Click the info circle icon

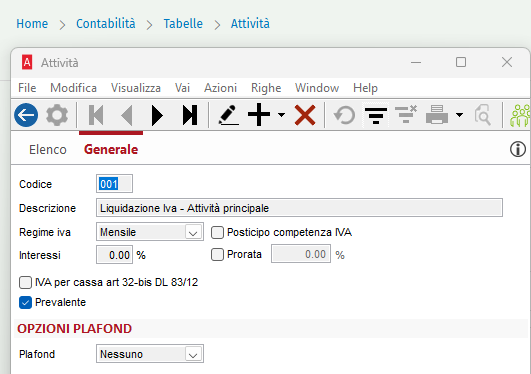tap(518, 149)
